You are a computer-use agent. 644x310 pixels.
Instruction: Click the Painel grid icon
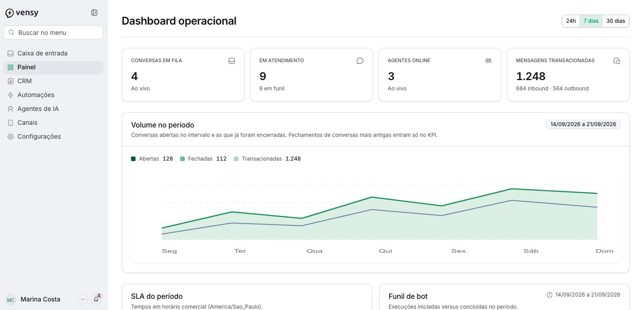(11, 67)
